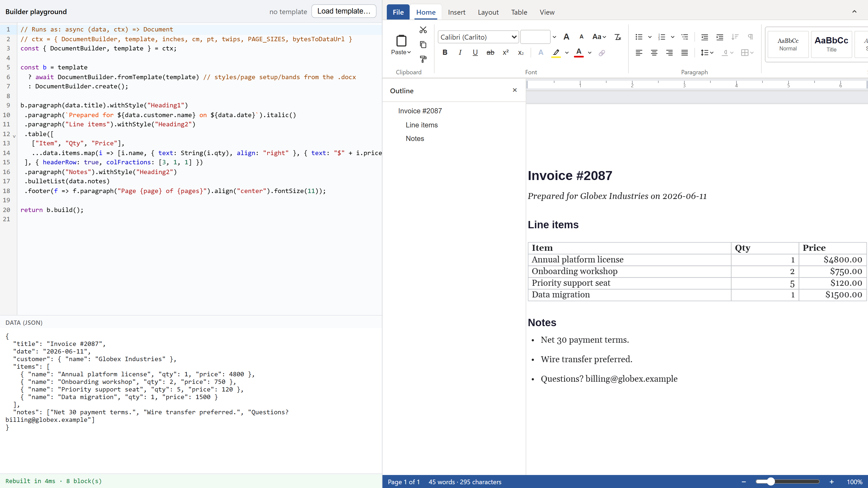The height and width of the screenshot is (488, 868).
Task: Jump to Line items in Outline
Action: click(x=422, y=125)
